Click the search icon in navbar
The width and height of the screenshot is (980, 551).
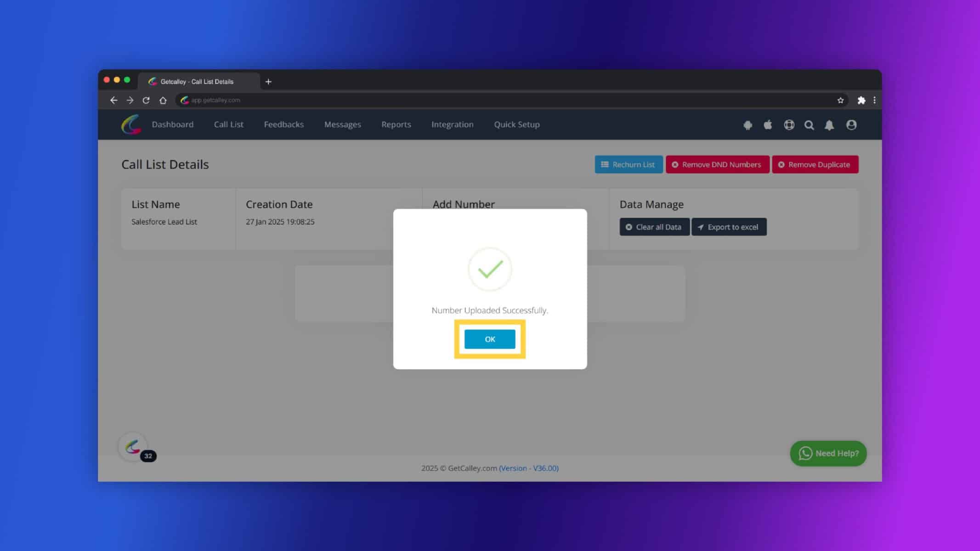[809, 124]
